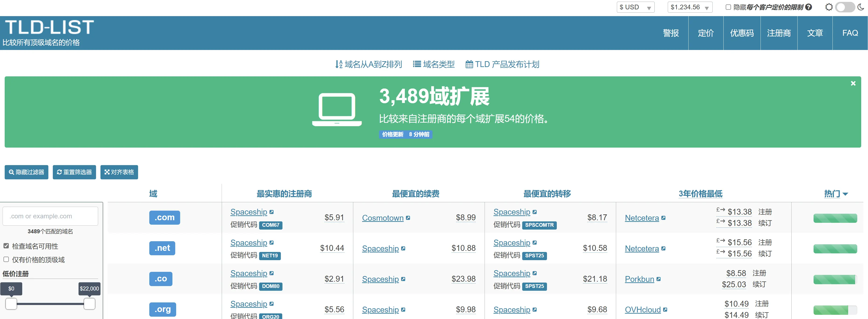This screenshot has height=319, width=868.
Task: Open the FAQ menu item
Action: point(850,33)
